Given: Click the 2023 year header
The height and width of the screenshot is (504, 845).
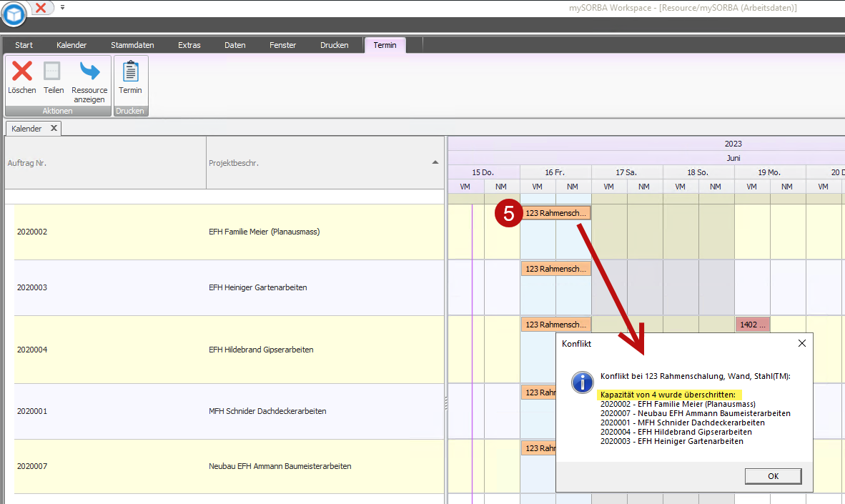Looking at the screenshot, I should (x=733, y=144).
